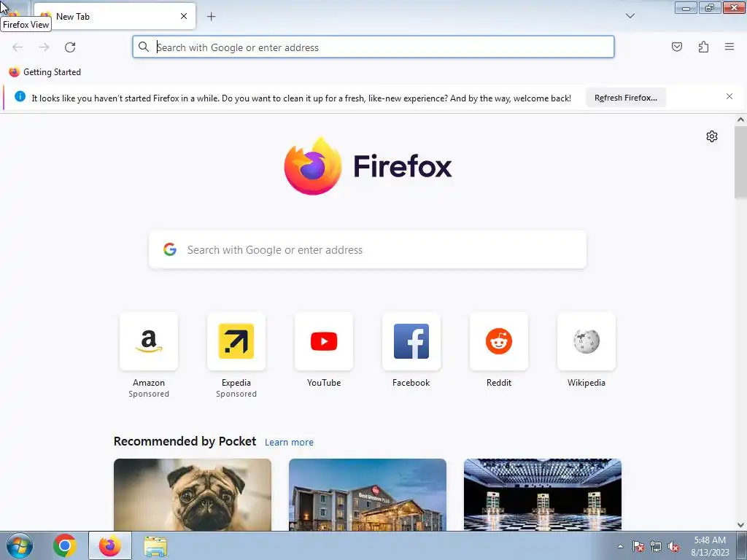The image size is (747, 560).
Task: Click the Sponsored label under Amazon
Action: coord(149,394)
